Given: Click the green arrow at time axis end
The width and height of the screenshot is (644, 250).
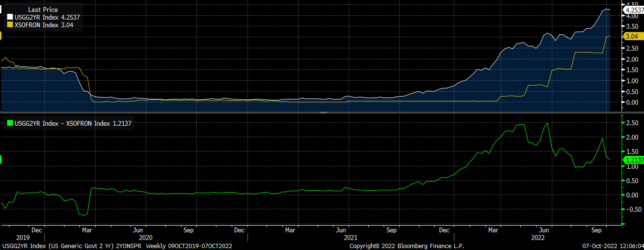Looking at the screenshot, I should click(x=623, y=224).
